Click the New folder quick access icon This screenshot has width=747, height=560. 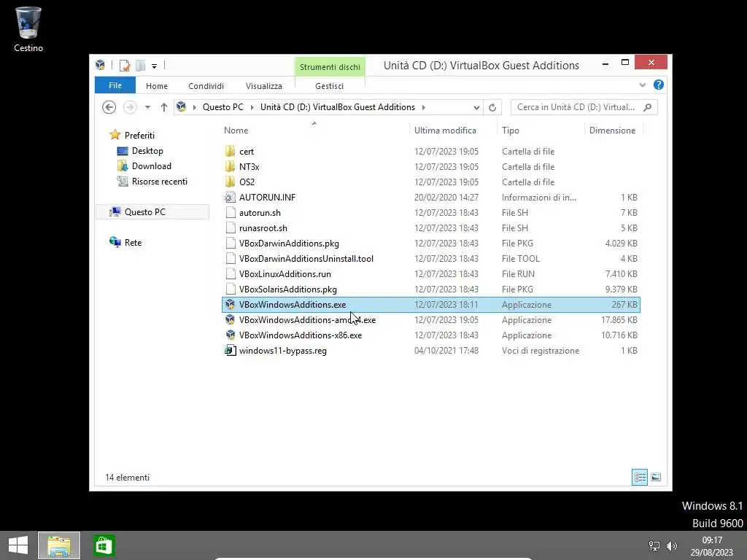(141, 65)
